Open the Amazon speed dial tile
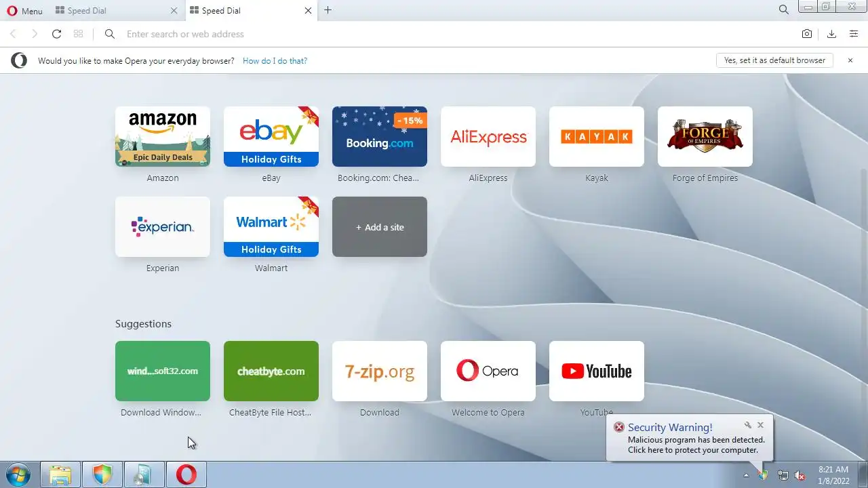868x488 pixels. click(163, 136)
